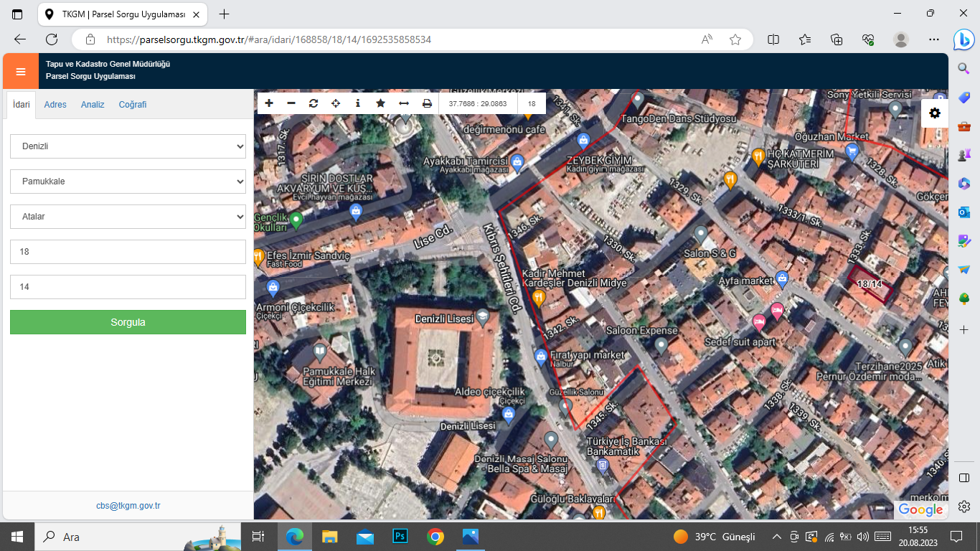
Task: Activate the crosshair locate tool on map
Action: tap(336, 103)
